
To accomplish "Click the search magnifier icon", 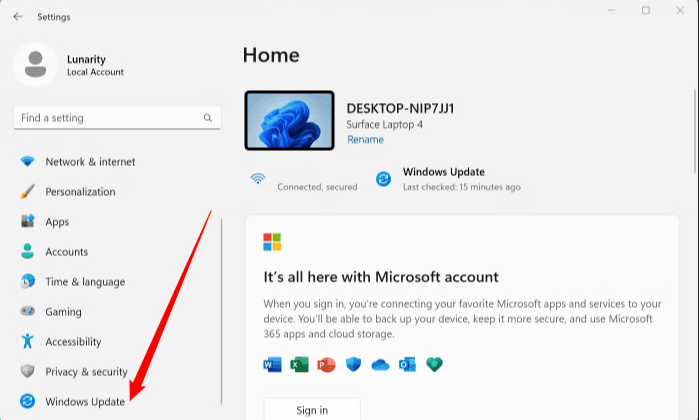I will pyautogui.click(x=208, y=118).
